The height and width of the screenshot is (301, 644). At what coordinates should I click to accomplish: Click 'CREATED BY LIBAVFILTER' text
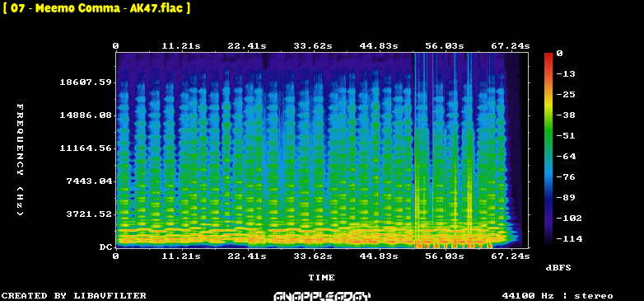74,296
